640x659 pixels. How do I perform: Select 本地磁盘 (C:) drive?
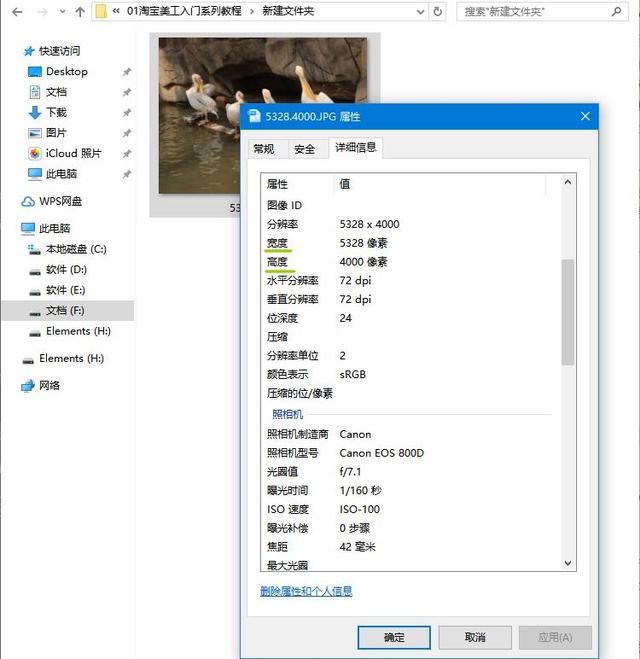tap(76, 249)
